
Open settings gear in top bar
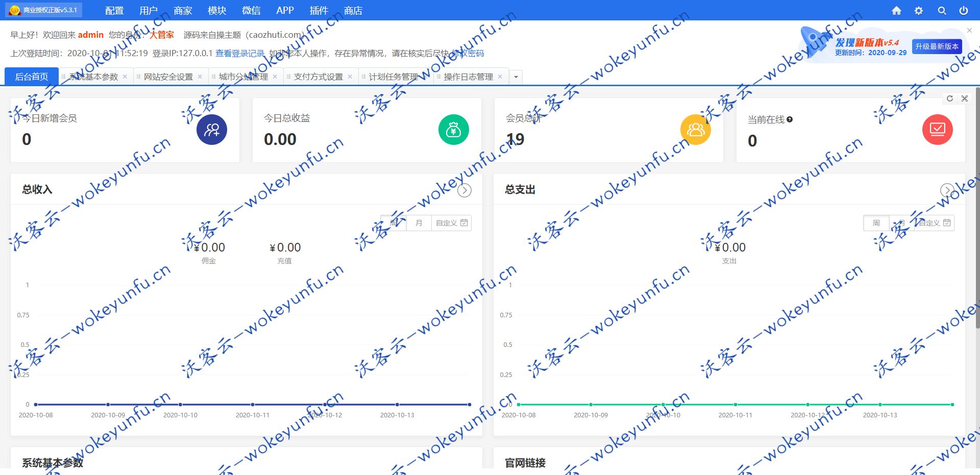click(919, 11)
